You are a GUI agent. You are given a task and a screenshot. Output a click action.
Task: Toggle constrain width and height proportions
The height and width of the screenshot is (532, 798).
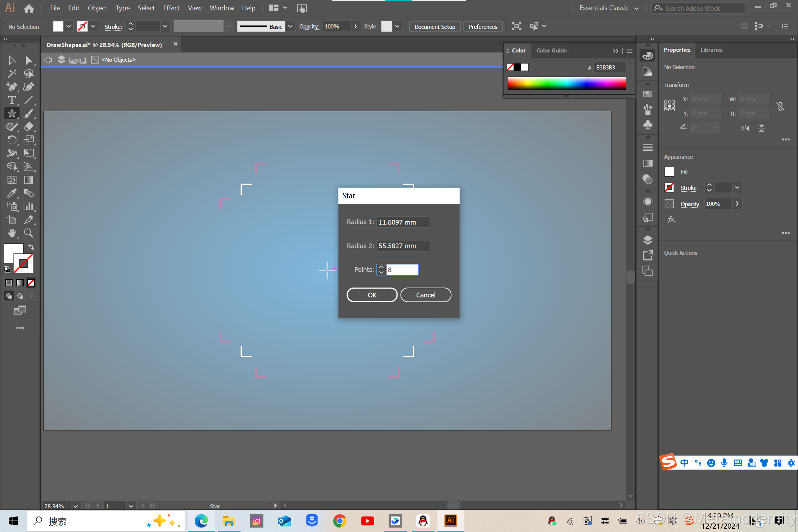(x=780, y=106)
